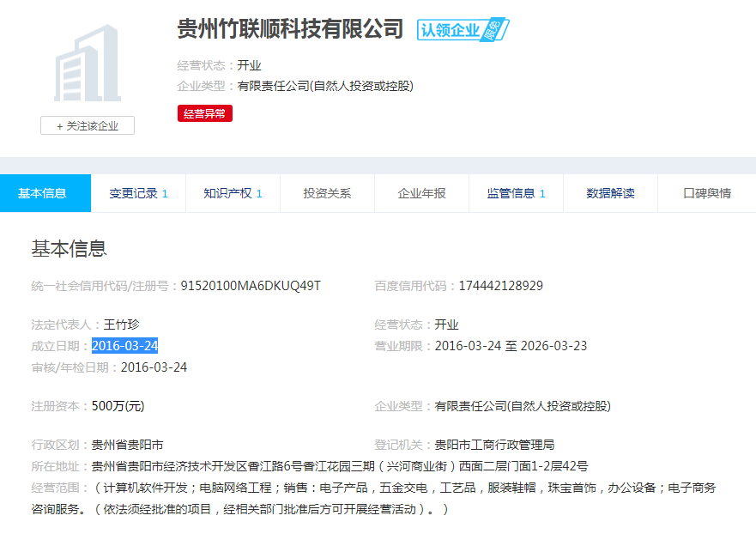Image resolution: width=756 pixels, height=558 pixels.
Task: Select the 投资关系 tab
Action: click(327, 193)
